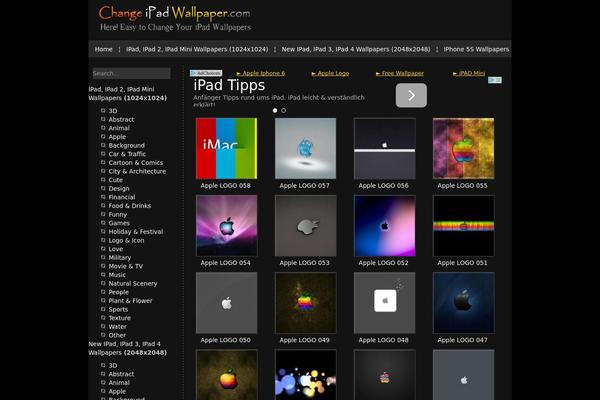Open the Cute category
The height and width of the screenshot is (400, 600).
(116, 180)
